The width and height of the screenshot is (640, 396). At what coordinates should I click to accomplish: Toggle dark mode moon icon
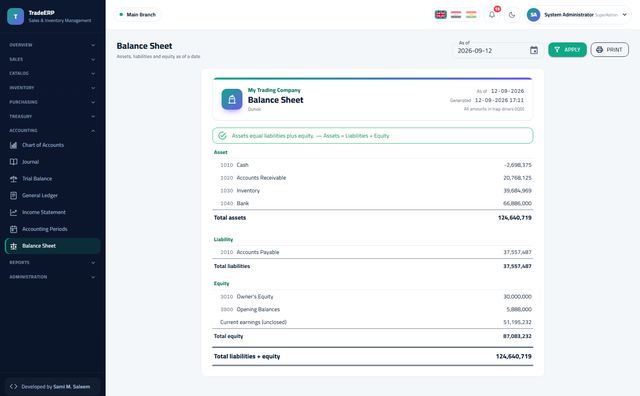[x=512, y=15]
